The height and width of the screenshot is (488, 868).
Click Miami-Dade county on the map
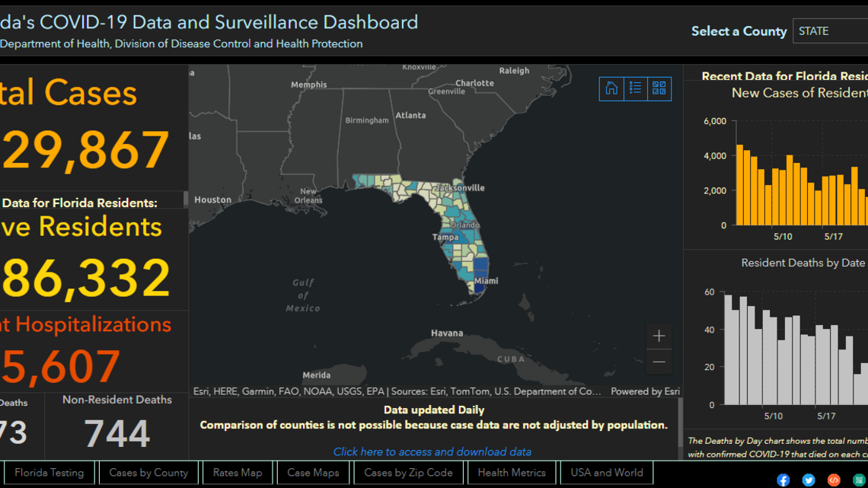tap(479, 288)
